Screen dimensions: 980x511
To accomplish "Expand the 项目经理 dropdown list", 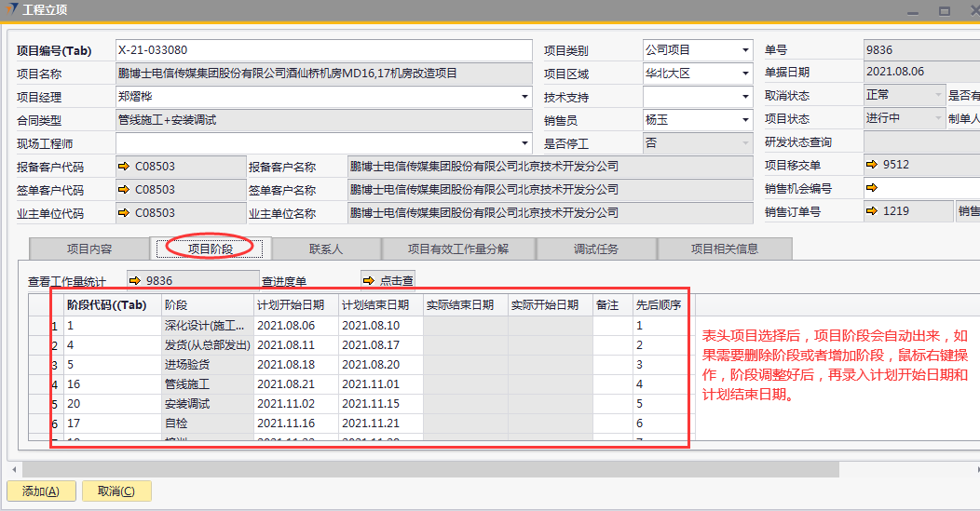I will (x=524, y=97).
